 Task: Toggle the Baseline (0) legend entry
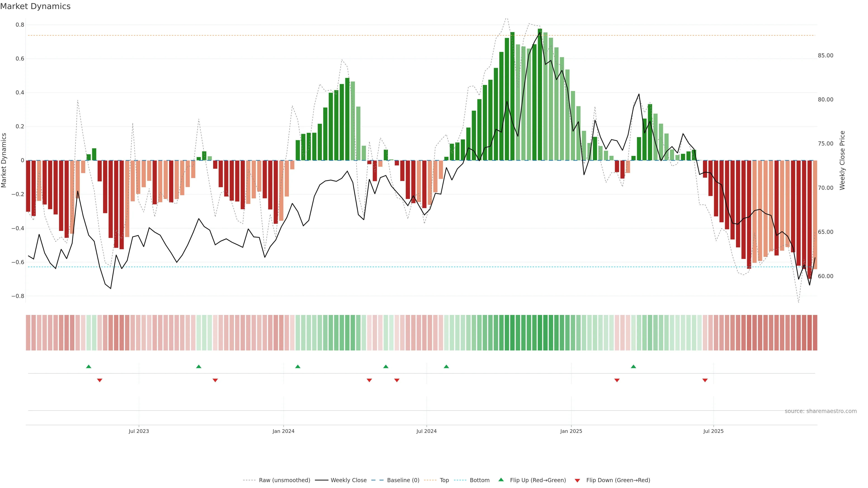coord(403,480)
